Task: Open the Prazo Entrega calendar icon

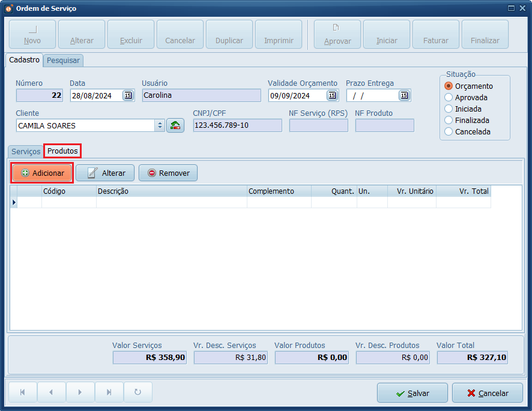Action: click(x=404, y=95)
